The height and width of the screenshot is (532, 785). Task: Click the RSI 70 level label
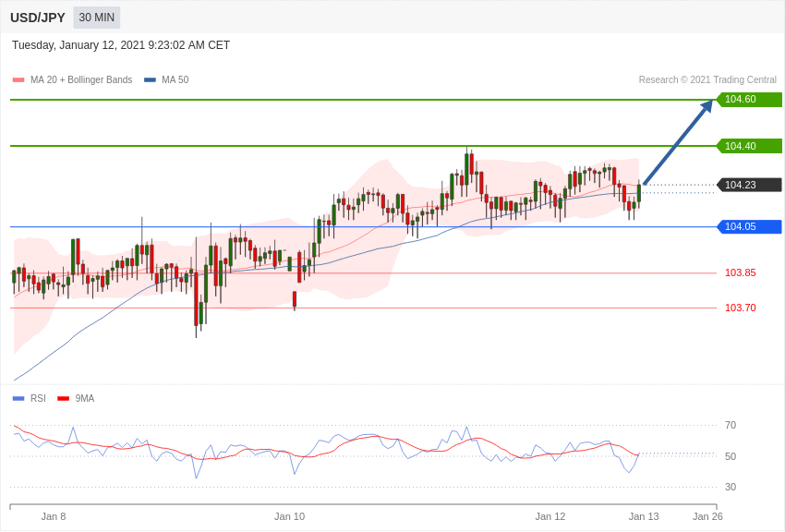point(731,426)
